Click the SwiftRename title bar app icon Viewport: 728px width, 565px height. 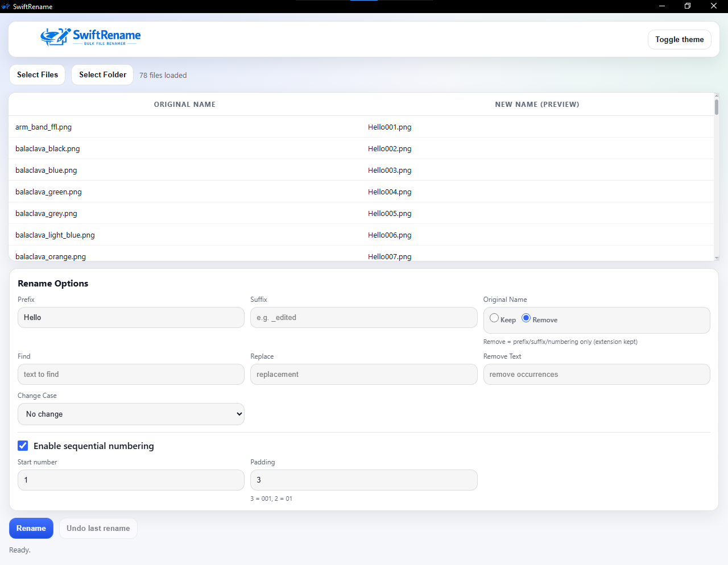pos(6,6)
